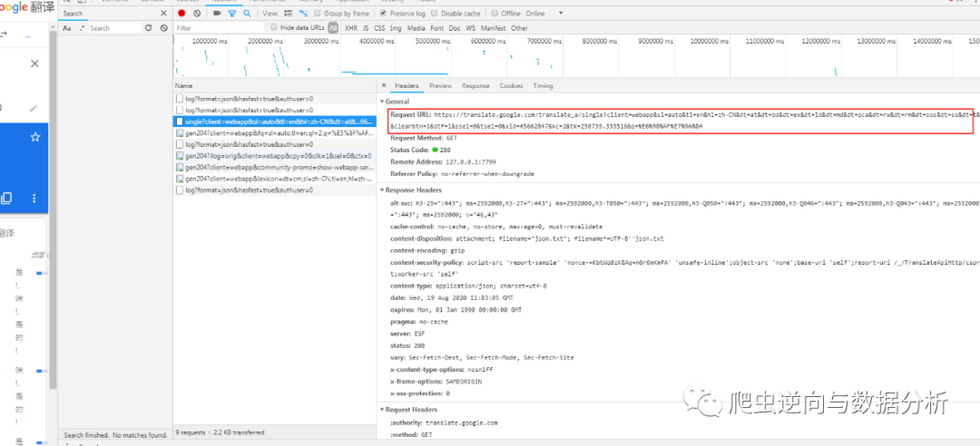Filter requests by CSS
The image size is (980, 446).
[379, 28]
